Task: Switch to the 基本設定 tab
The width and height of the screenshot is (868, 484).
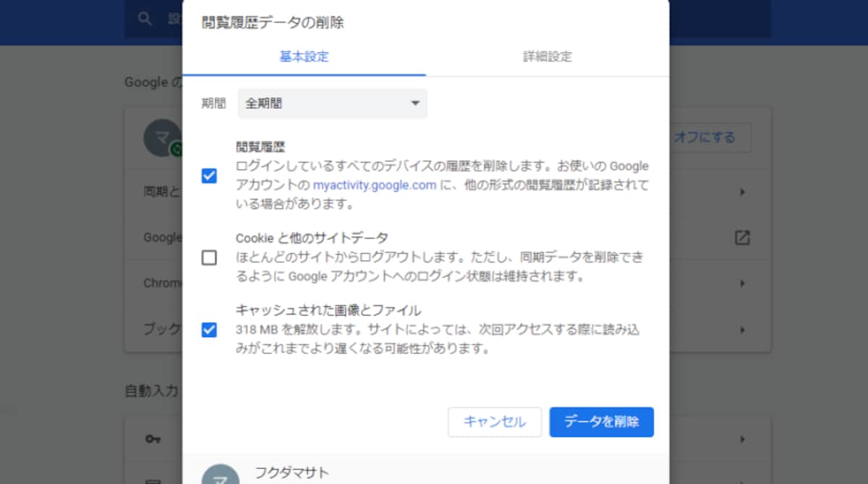Action: (x=304, y=56)
